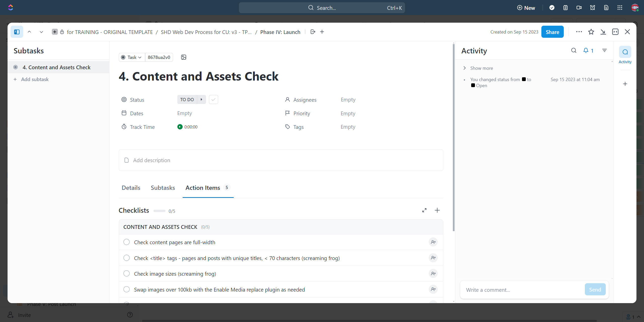644x322 pixels.
Task: Filter activity using the filter icon
Action: [604, 51]
